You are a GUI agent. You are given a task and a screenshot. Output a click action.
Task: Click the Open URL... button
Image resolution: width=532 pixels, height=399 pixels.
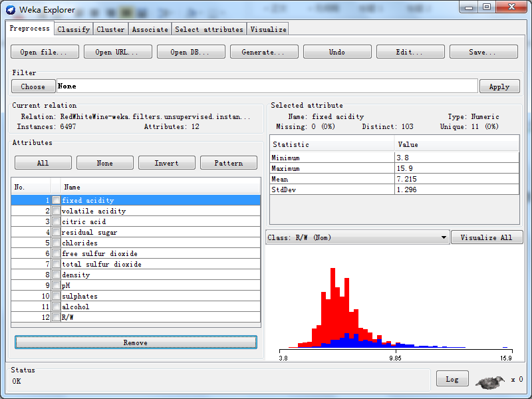point(118,52)
